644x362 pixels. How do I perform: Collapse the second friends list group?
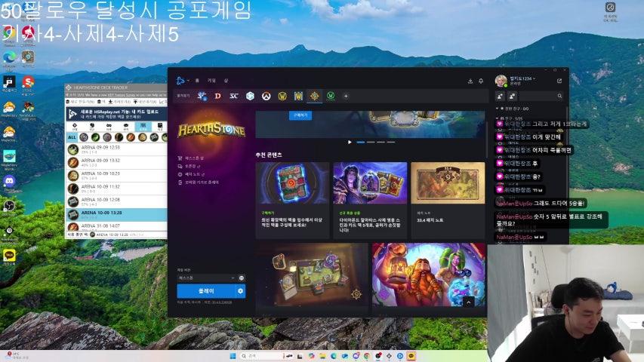pyautogui.click(x=498, y=118)
